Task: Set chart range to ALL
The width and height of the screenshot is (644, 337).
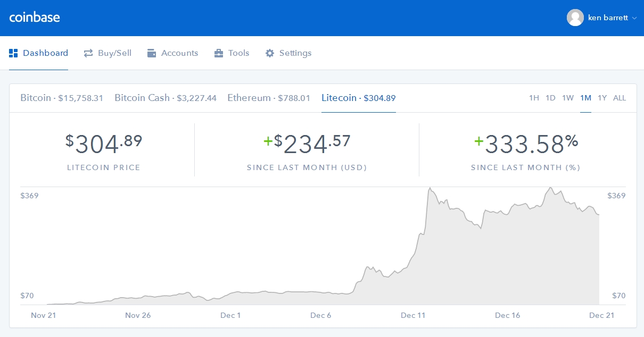Action: [620, 98]
